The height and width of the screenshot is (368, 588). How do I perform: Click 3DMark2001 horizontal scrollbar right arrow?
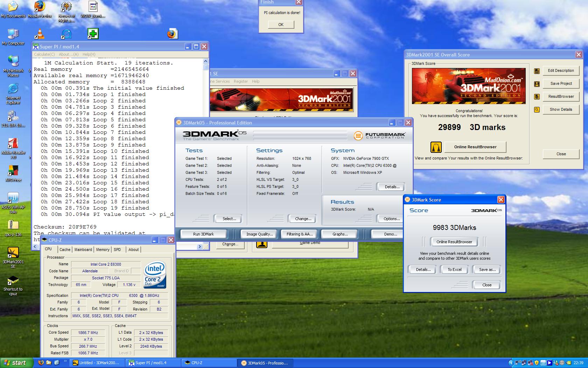click(x=200, y=247)
